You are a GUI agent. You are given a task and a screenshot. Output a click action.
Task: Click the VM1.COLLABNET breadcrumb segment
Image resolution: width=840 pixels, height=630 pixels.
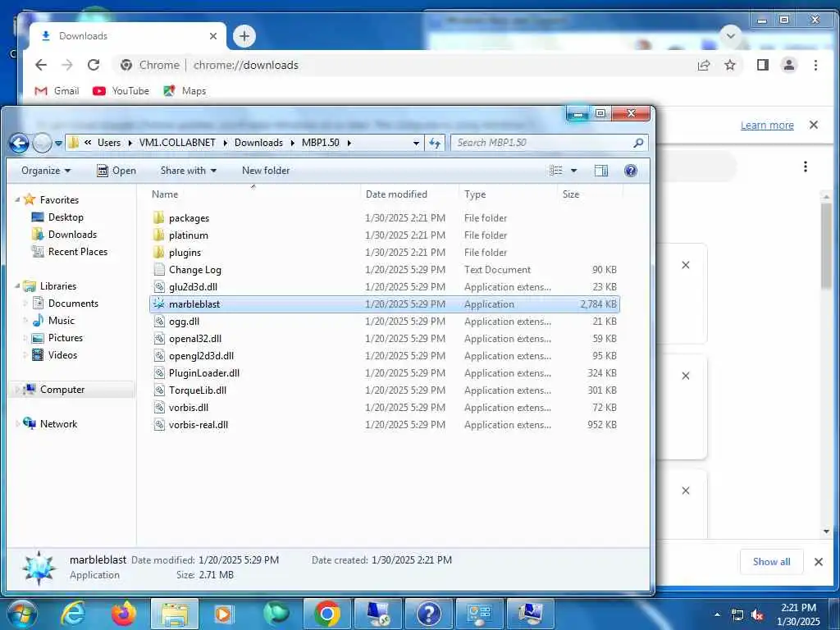coord(177,143)
